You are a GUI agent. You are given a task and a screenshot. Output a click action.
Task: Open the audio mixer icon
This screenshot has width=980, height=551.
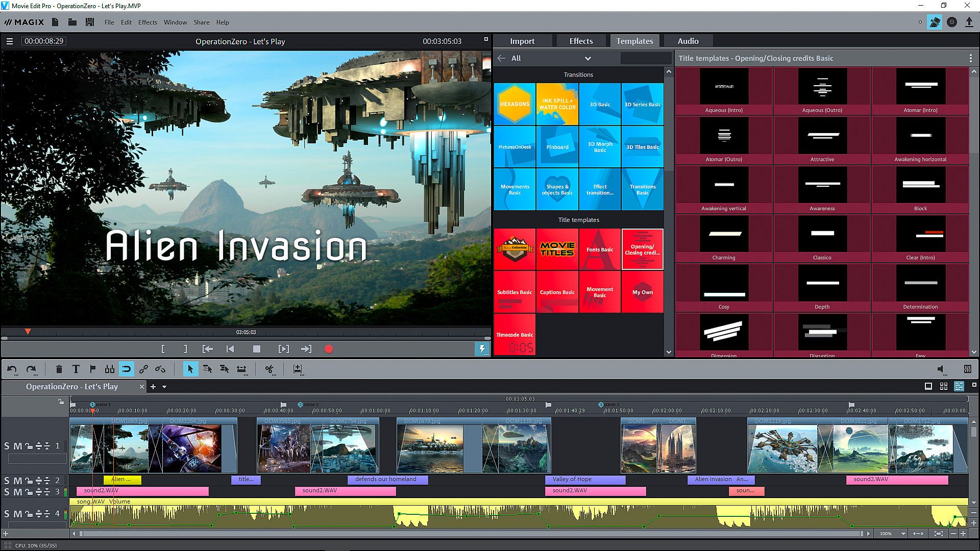coord(967,369)
